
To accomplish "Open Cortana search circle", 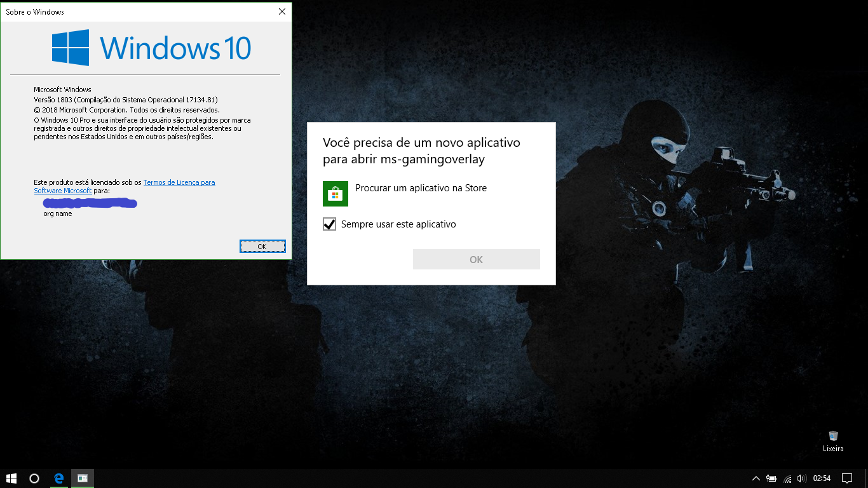I will tap(34, 478).
